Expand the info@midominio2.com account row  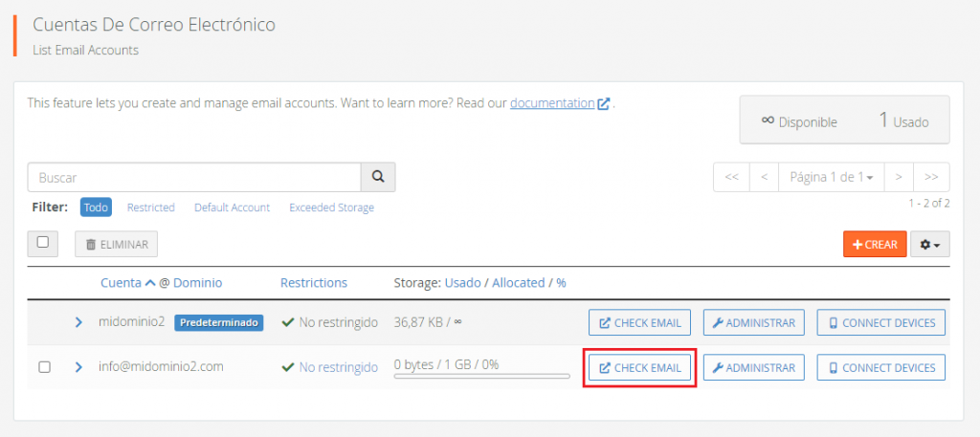point(79,367)
